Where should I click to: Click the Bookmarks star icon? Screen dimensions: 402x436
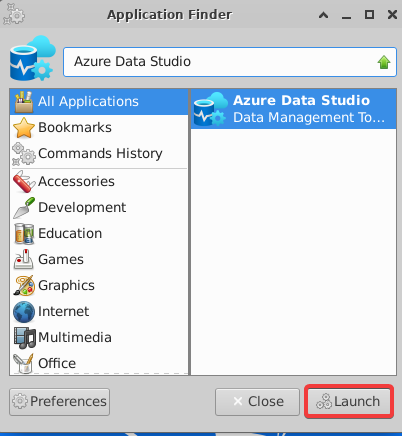coord(24,128)
